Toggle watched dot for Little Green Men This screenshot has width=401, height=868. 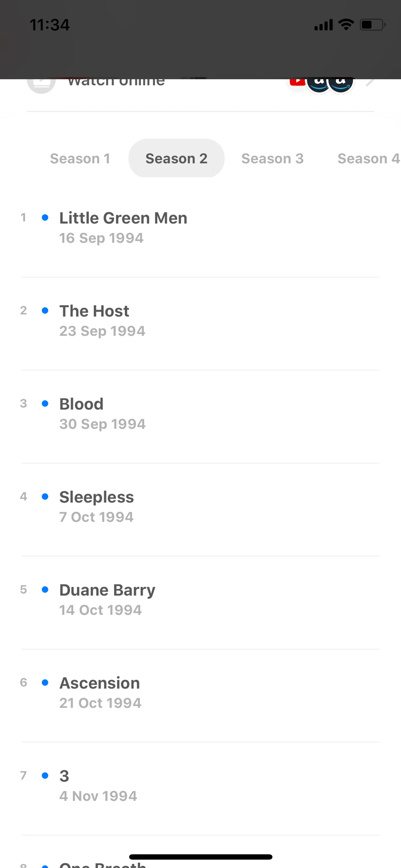[45, 218]
